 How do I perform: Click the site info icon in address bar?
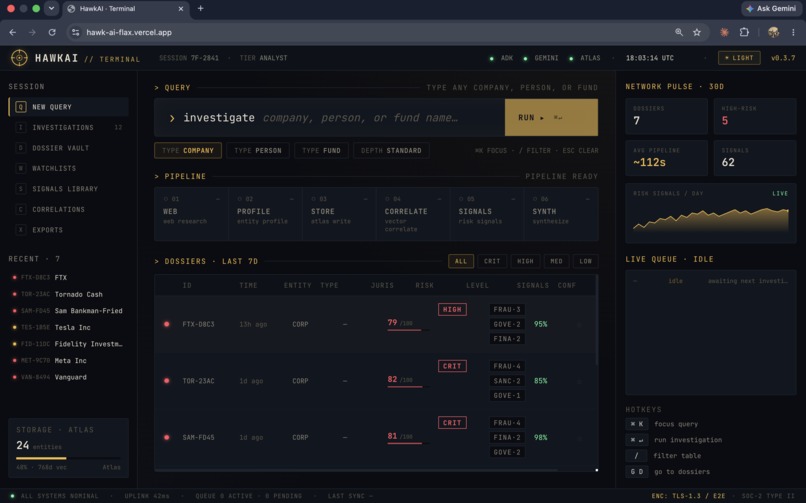(76, 32)
